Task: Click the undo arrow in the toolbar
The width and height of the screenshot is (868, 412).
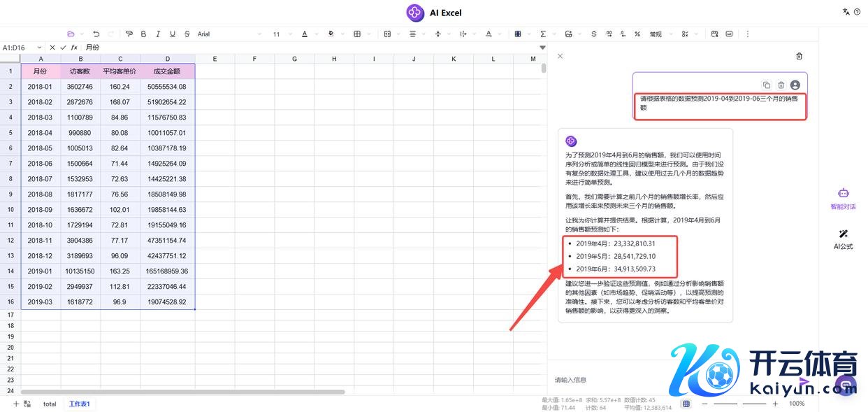Action: pyautogui.click(x=96, y=34)
